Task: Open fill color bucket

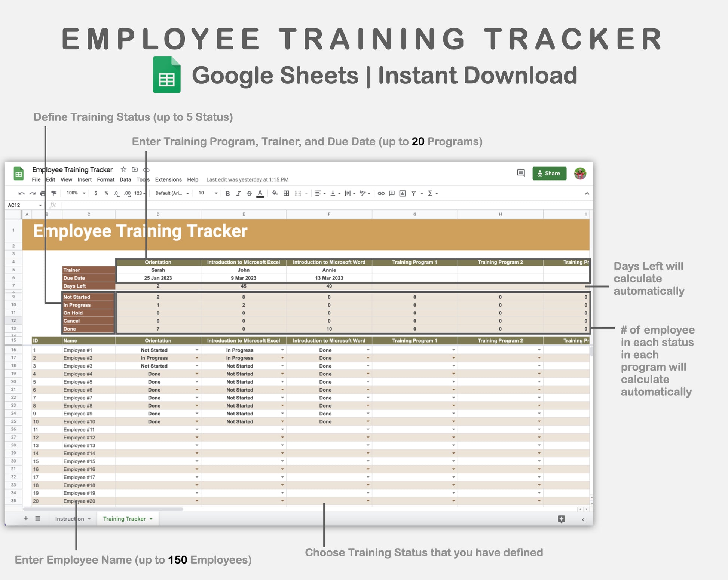Action: tap(275, 193)
